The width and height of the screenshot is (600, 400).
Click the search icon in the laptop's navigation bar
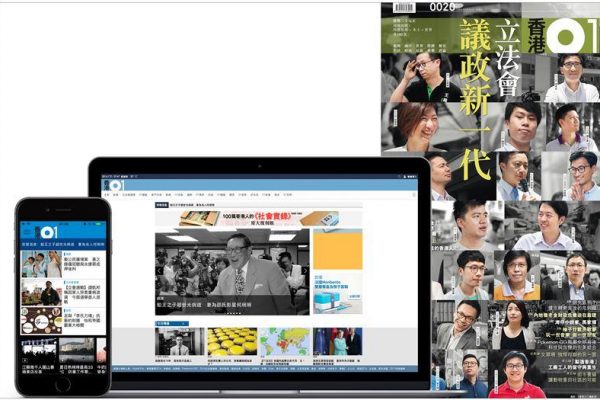413,195
